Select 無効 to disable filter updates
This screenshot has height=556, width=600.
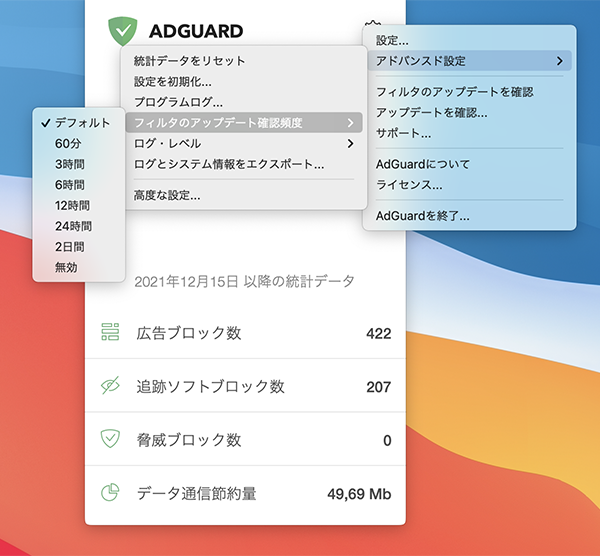tap(79, 267)
